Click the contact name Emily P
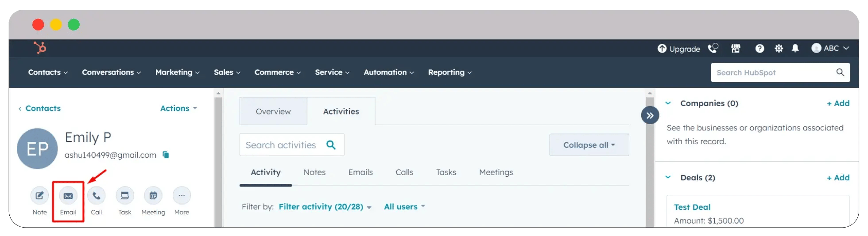 pyautogui.click(x=88, y=137)
